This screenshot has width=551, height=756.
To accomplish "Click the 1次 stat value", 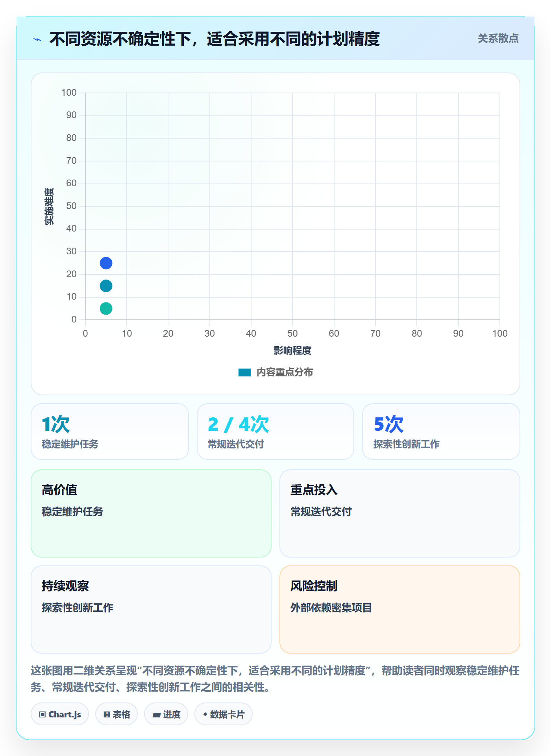I will coord(56,424).
